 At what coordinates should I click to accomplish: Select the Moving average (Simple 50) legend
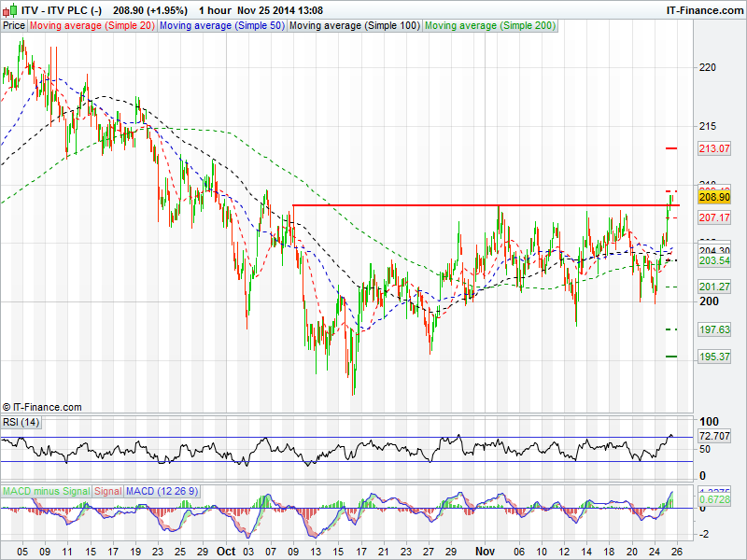221,25
